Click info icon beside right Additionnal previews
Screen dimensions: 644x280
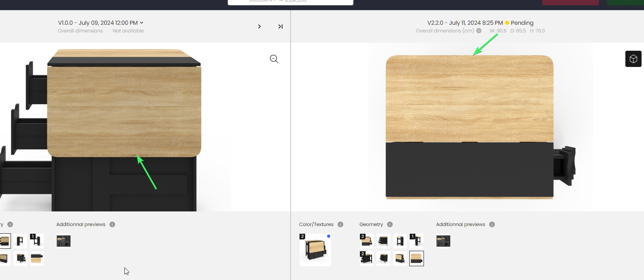coord(492,224)
